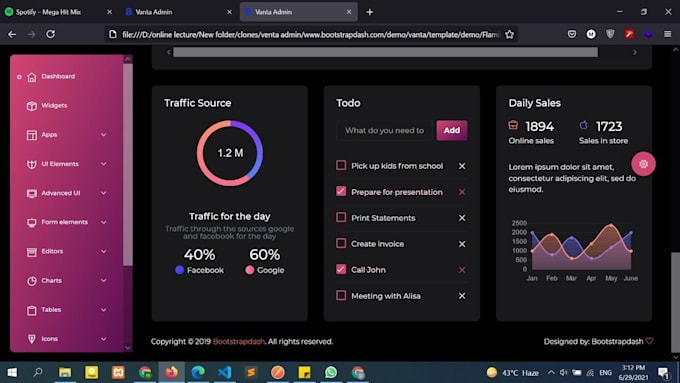Open the pink settings gear button
Viewport: 680px width, 383px height.
[644, 164]
